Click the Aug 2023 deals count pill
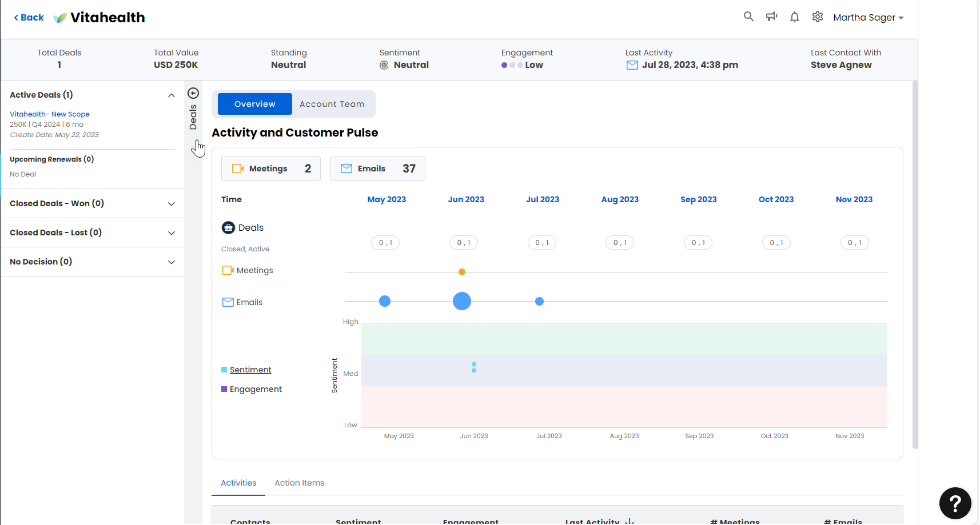Viewport: 980px width, 525px height. pos(620,243)
